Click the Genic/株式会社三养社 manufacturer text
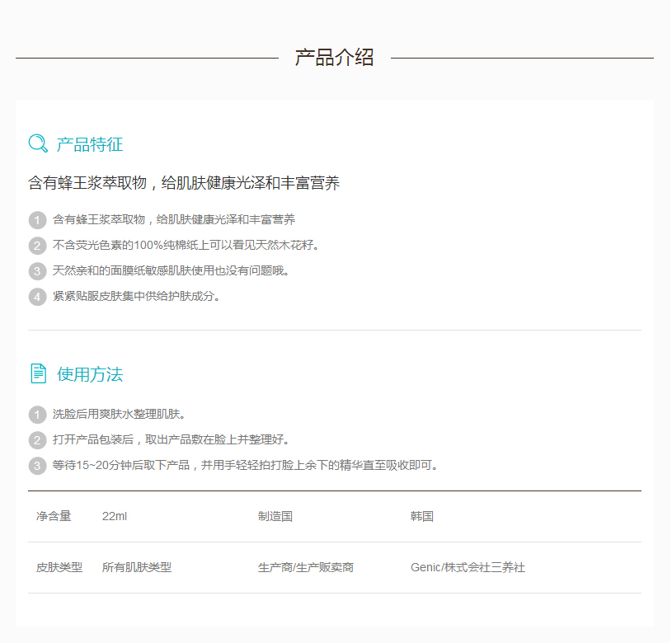This screenshot has height=643, width=672. click(x=468, y=568)
